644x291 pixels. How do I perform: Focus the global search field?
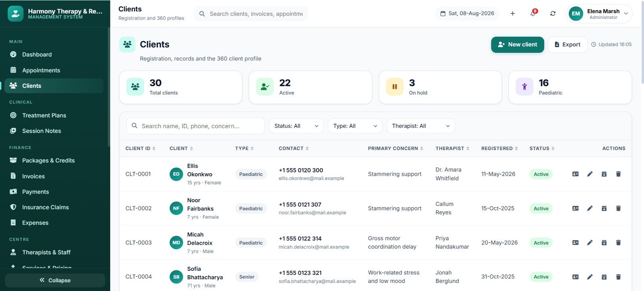click(x=251, y=14)
